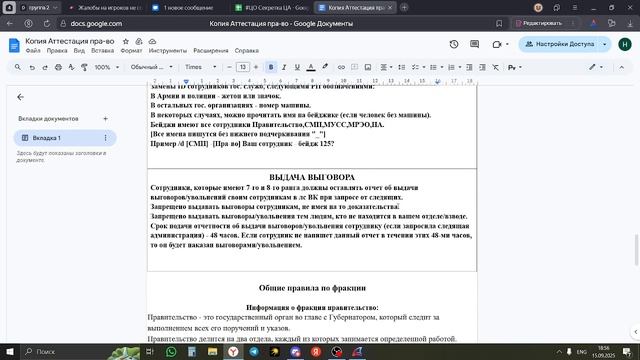Toggle italic formatting

pos(284,67)
